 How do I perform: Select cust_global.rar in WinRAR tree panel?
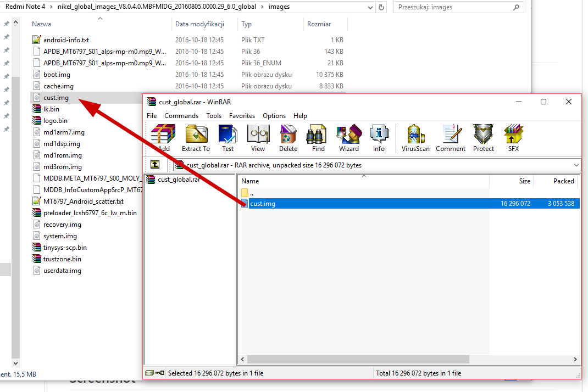click(179, 180)
